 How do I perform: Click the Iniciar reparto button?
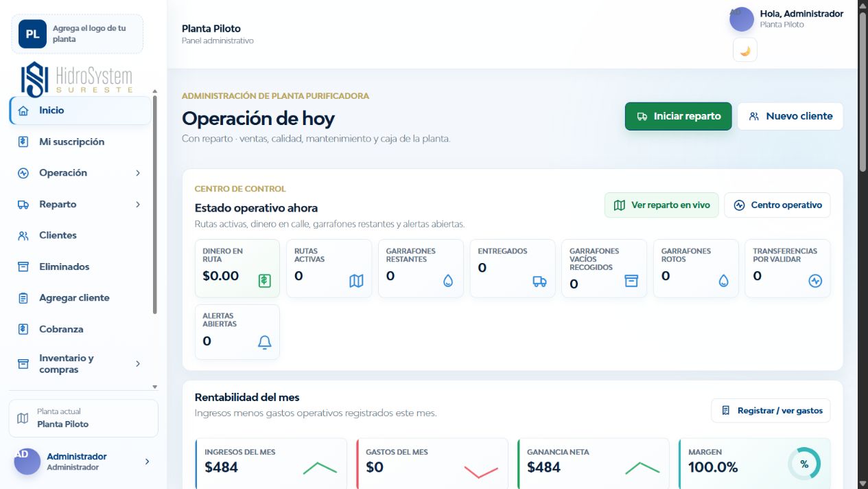pos(679,116)
